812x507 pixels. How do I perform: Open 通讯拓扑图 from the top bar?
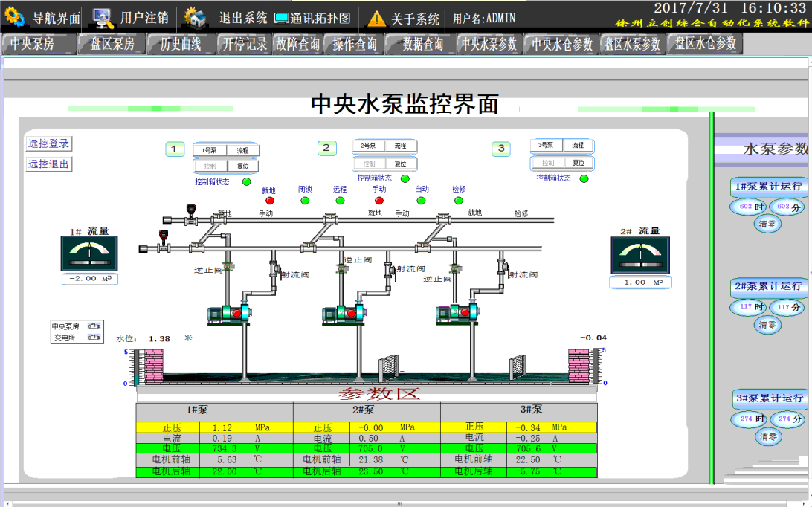coord(312,18)
